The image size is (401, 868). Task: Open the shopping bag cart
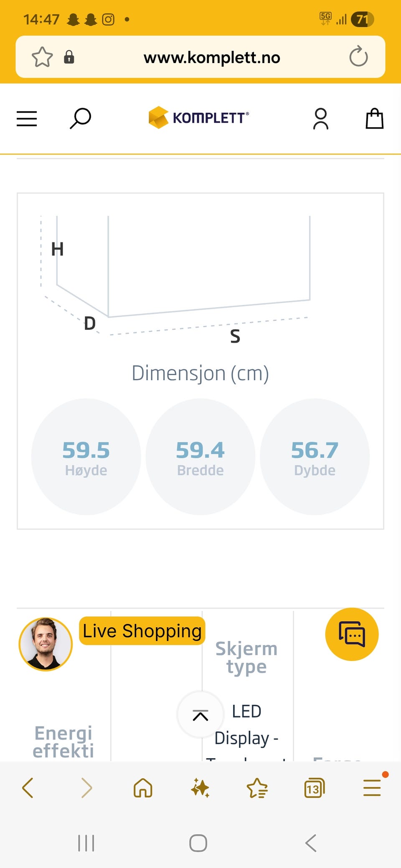[374, 119]
